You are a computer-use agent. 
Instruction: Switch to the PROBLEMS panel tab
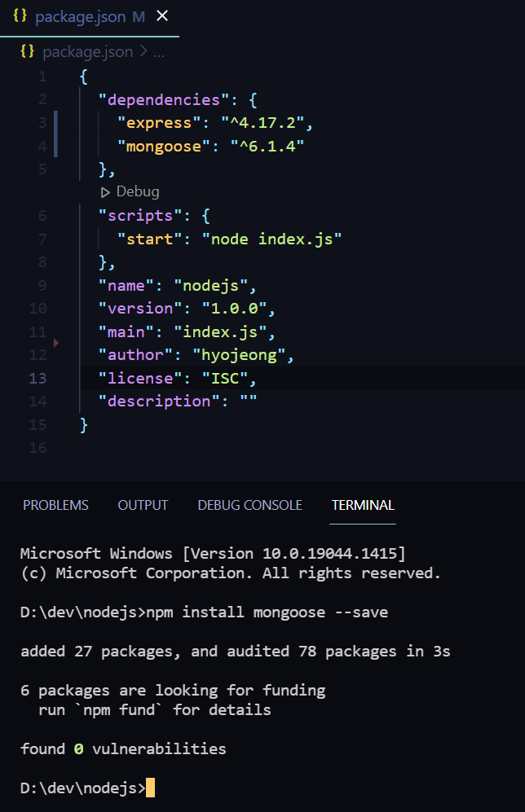click(55, 505)
